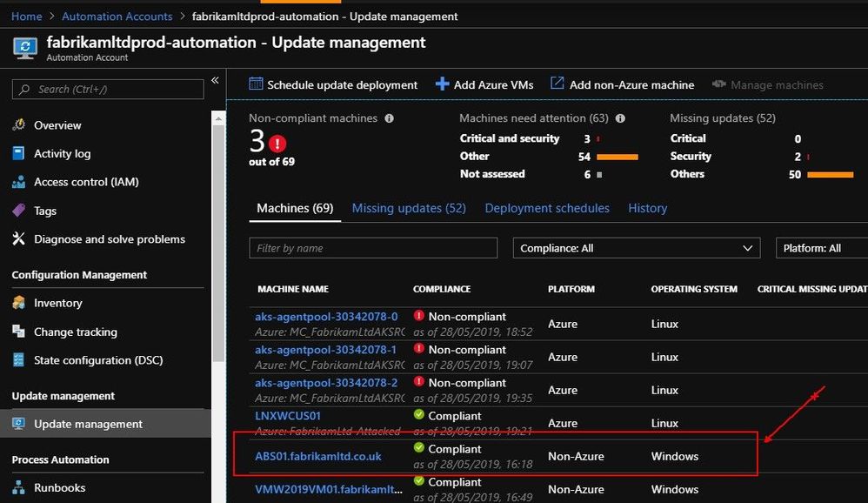Open Overview in the sidebar
Viewport: 868px width, 503px height.
(x=57, y=125)
